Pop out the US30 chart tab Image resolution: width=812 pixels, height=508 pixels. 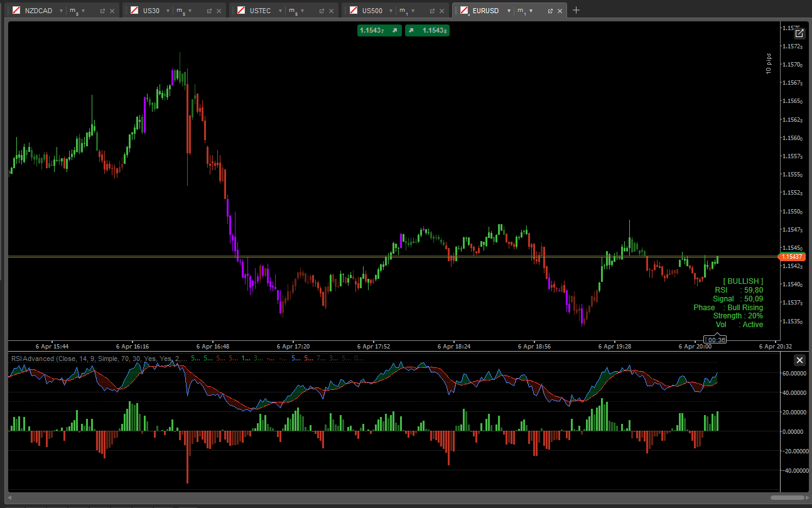point(209,11)
